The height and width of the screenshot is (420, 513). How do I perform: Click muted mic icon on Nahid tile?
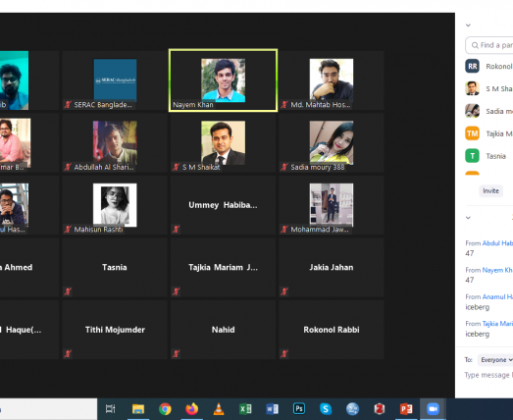pyautogui.click(x=176, y=353)
